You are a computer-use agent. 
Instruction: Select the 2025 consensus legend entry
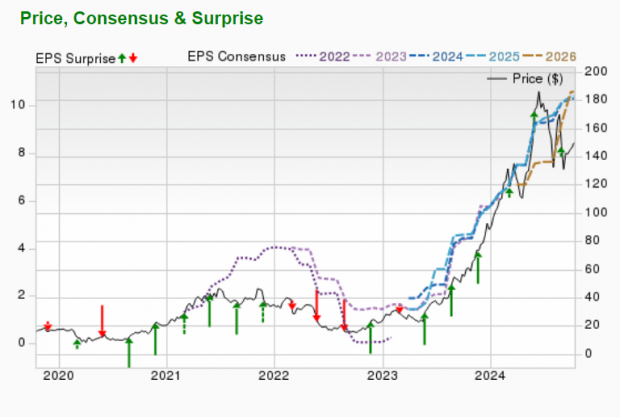point(493,57)
